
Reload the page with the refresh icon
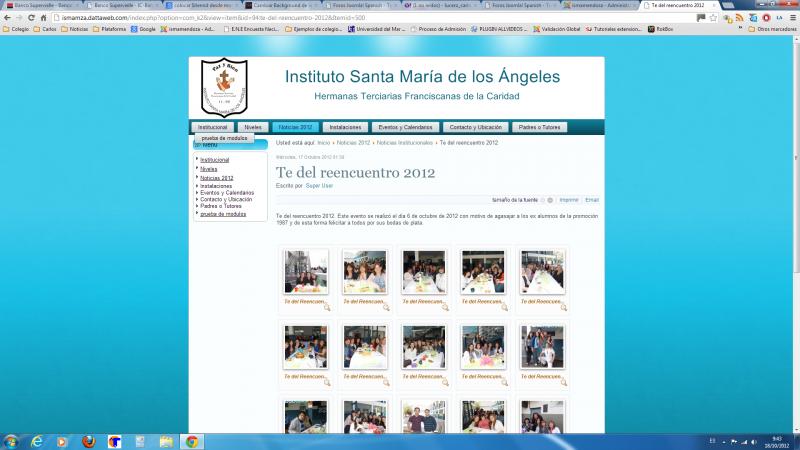coord(31,18)
